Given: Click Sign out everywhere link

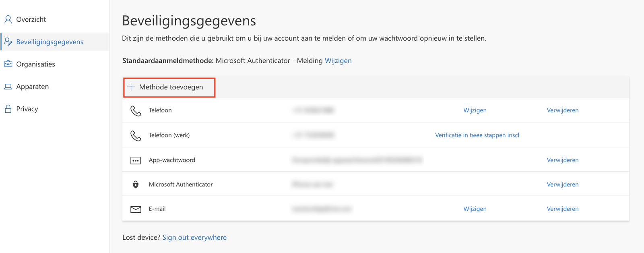Looking at the screenshot, I should click(194, 238).
